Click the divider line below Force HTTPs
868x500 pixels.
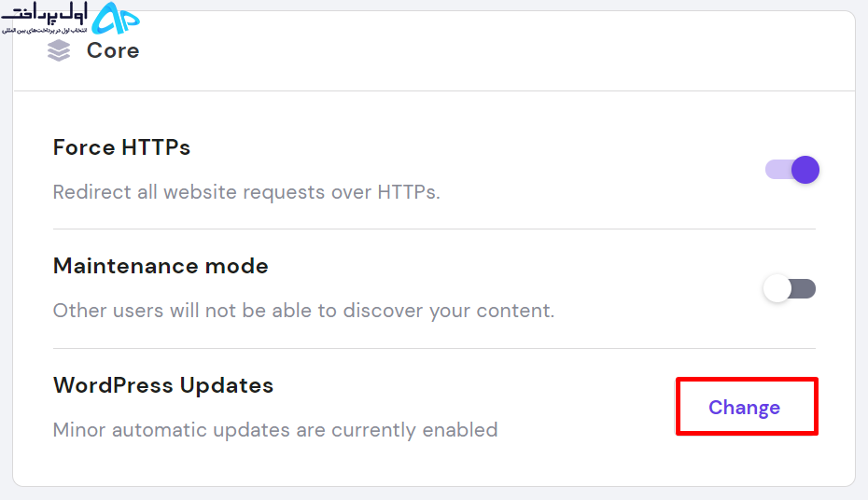(434, 229)
